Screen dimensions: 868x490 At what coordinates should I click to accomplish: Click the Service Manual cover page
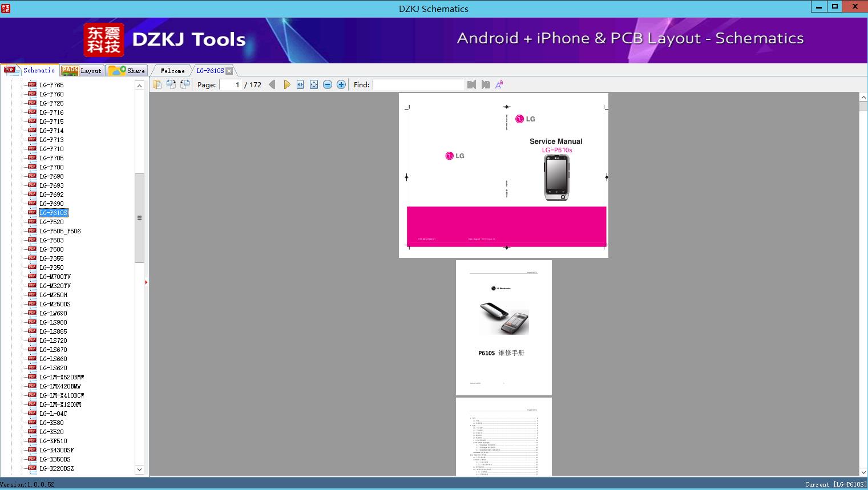tap(503, 175)
